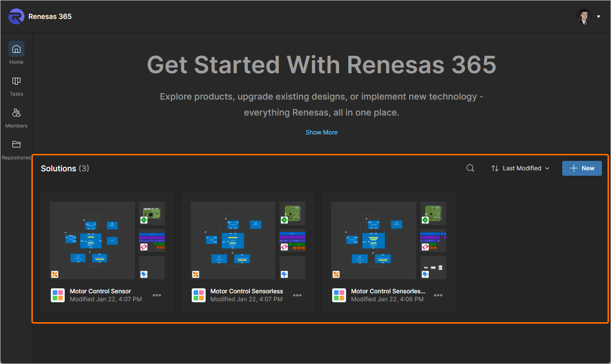Image resolution: width=611 pixels, height=364 pixels.
Task: Open Motor Control Sensor empty bottom thumbnail
Action: [152, 267]
